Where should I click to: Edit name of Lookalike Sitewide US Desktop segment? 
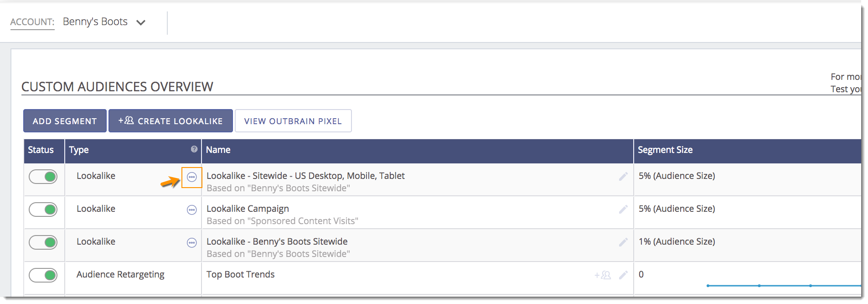click(623, 177)
